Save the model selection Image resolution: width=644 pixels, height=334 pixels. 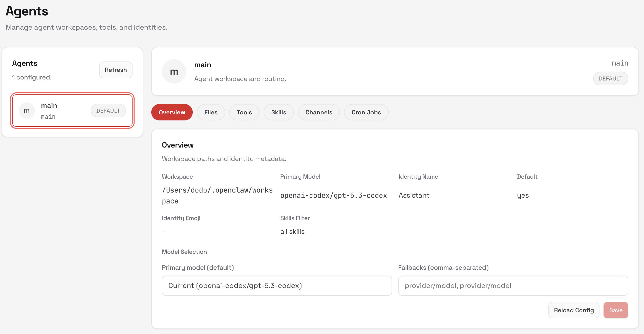coord(616,310)
